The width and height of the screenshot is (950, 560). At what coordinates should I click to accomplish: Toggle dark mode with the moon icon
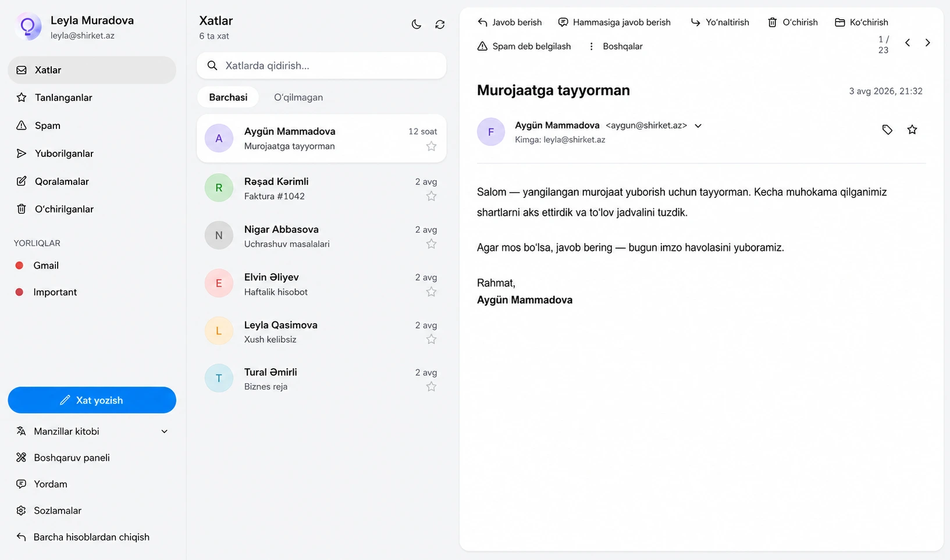click(x=417, y=24)
